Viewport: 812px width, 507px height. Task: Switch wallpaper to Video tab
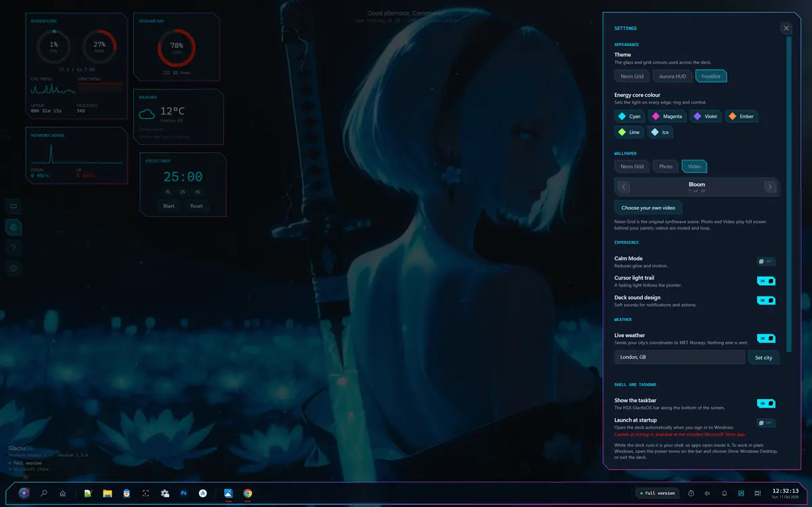695,167
